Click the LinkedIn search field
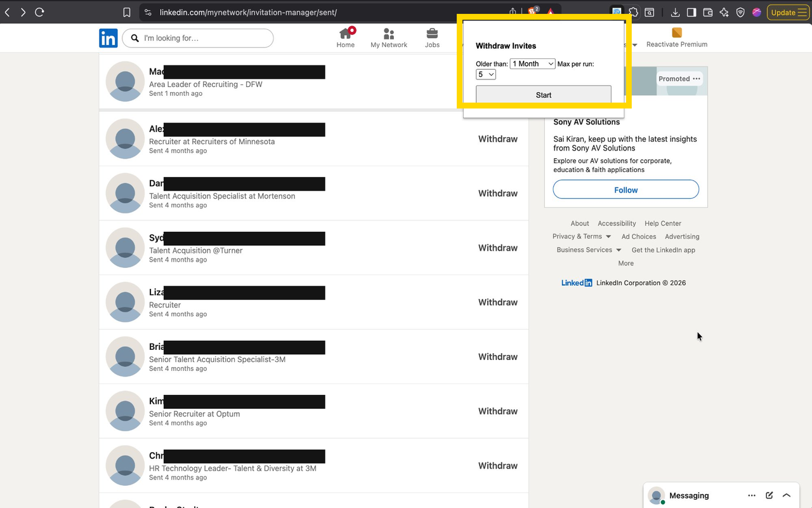The height and width of the screenshot is (508, 812). [x=198, y=38]
